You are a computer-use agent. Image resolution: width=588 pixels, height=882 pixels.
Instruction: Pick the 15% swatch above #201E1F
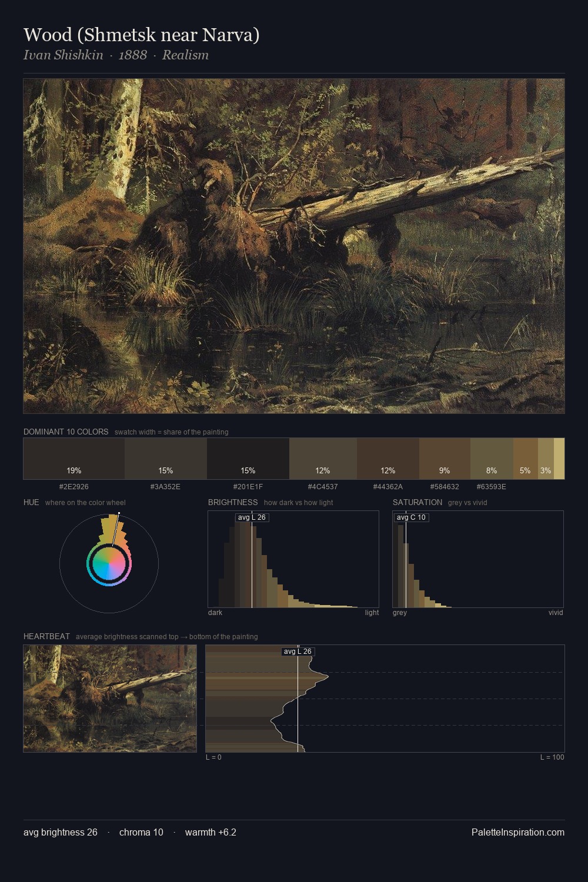tap(248, 459)
